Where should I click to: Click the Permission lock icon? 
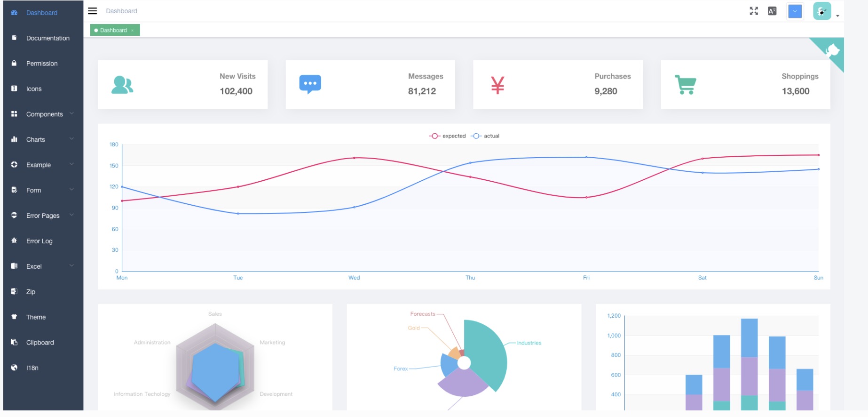(x=14, y=63)
